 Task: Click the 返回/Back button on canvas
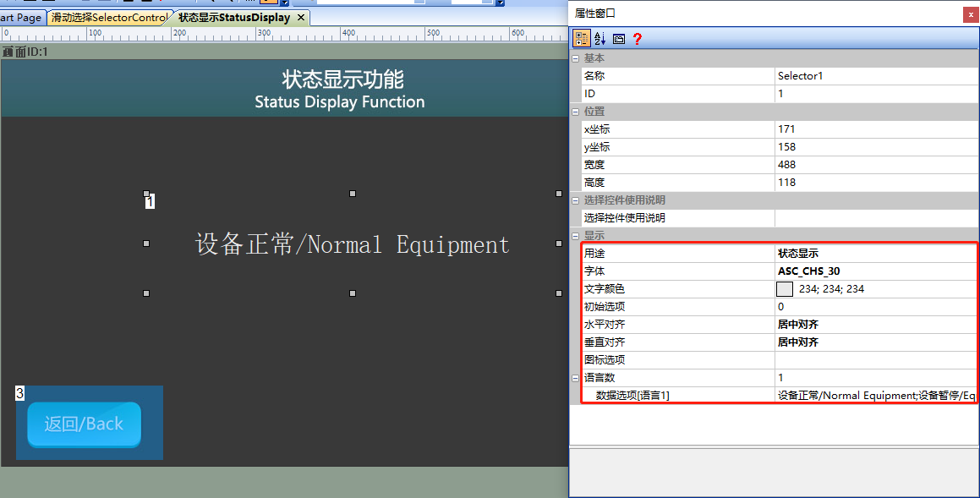[x=84, y=424]
